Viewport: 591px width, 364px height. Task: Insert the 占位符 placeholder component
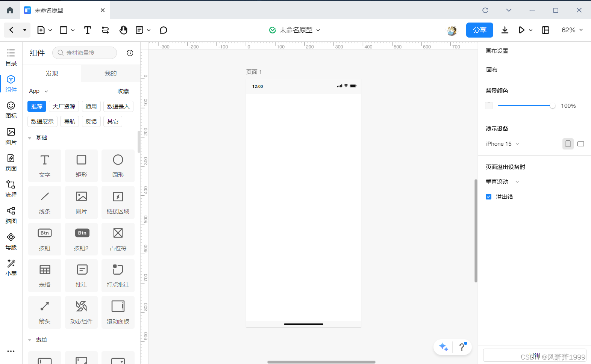pyautogui.click(x=118, y=239)
